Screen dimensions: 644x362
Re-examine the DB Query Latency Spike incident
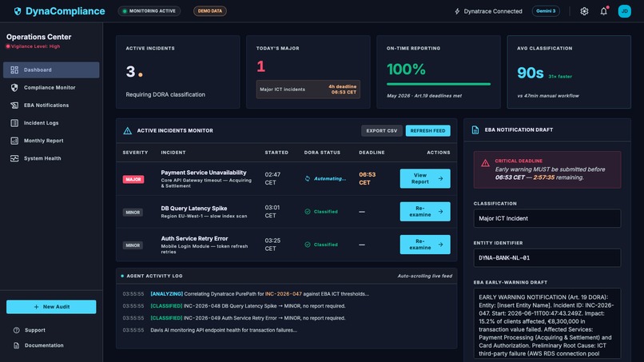click(x=425, y=212)
